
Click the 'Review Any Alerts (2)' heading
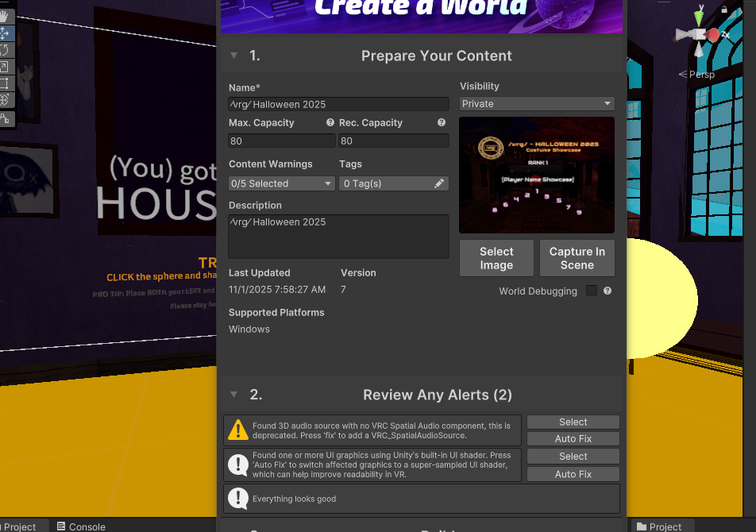coord(438,395)
